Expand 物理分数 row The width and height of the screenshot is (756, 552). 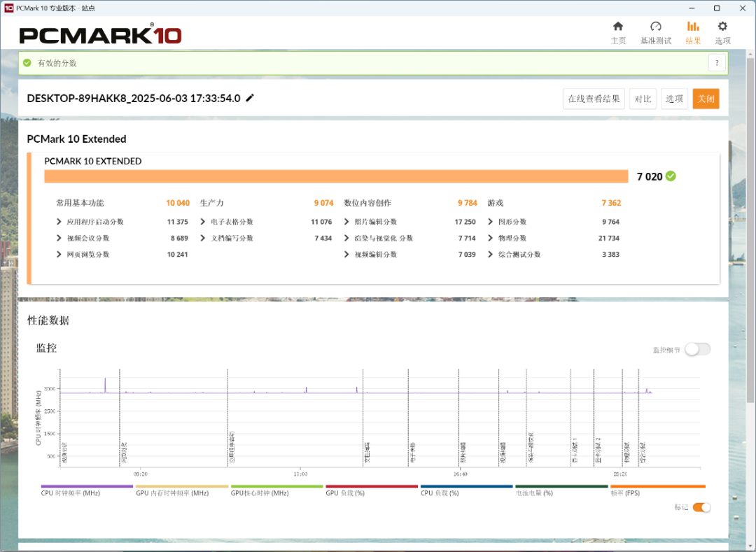pyautogui.click(x=490, y=238)
